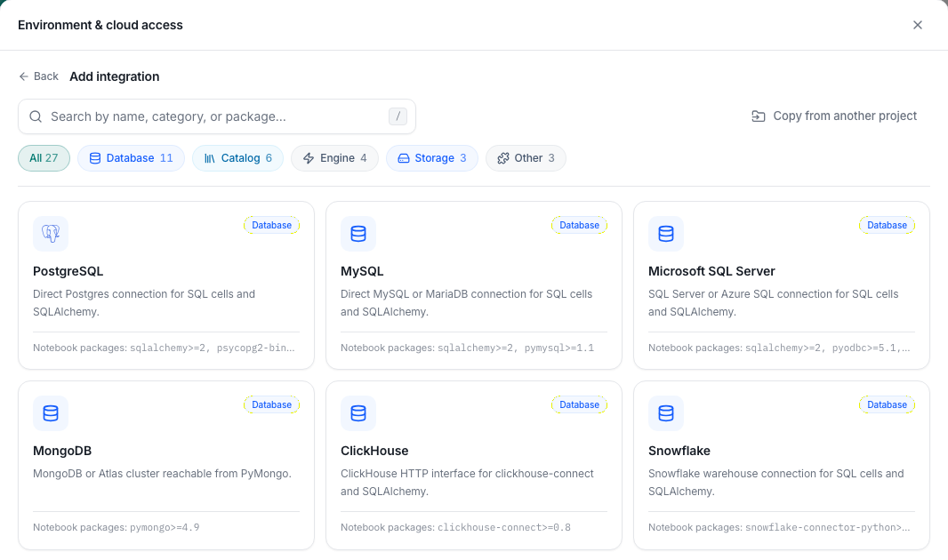Click the Snowflake database icon
This screenshot has width=948, height=560.
click(x=666, y=413)
